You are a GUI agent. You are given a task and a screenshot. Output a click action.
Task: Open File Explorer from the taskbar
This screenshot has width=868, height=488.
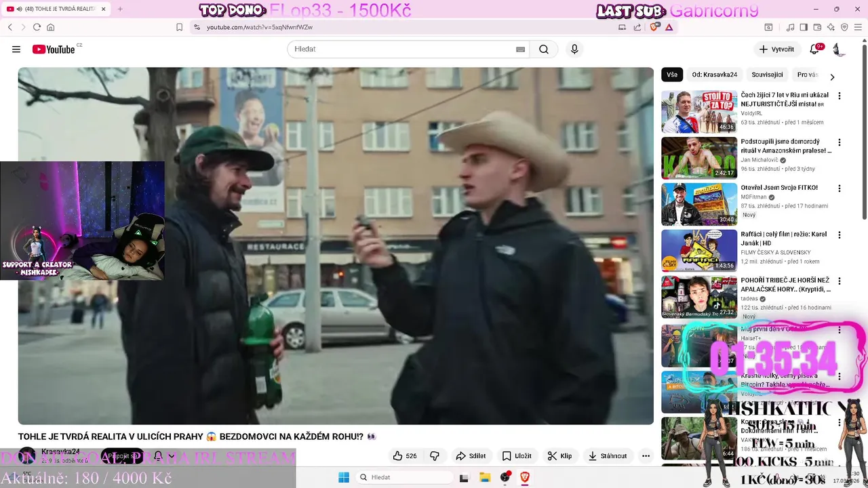pos(485,477)
